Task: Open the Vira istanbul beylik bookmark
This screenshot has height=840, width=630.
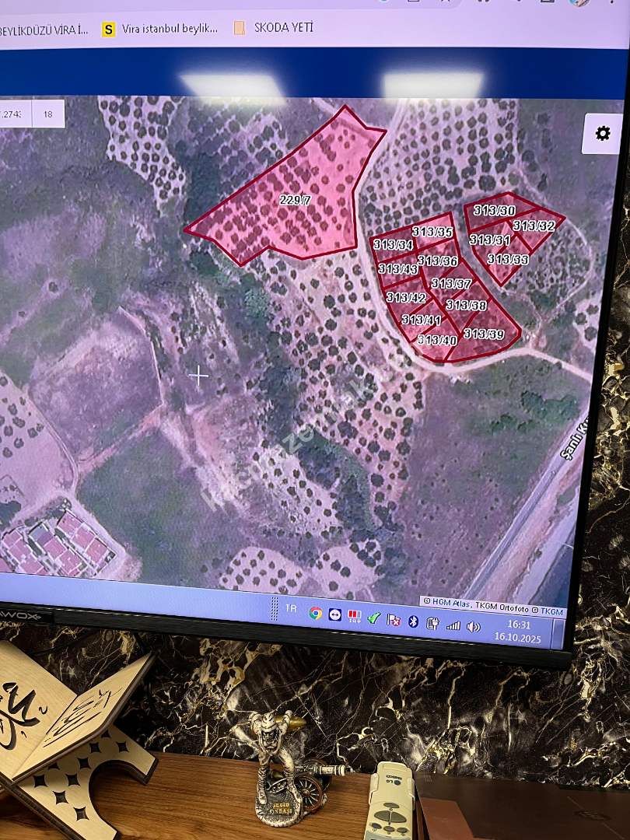Action: pos(160,29)
